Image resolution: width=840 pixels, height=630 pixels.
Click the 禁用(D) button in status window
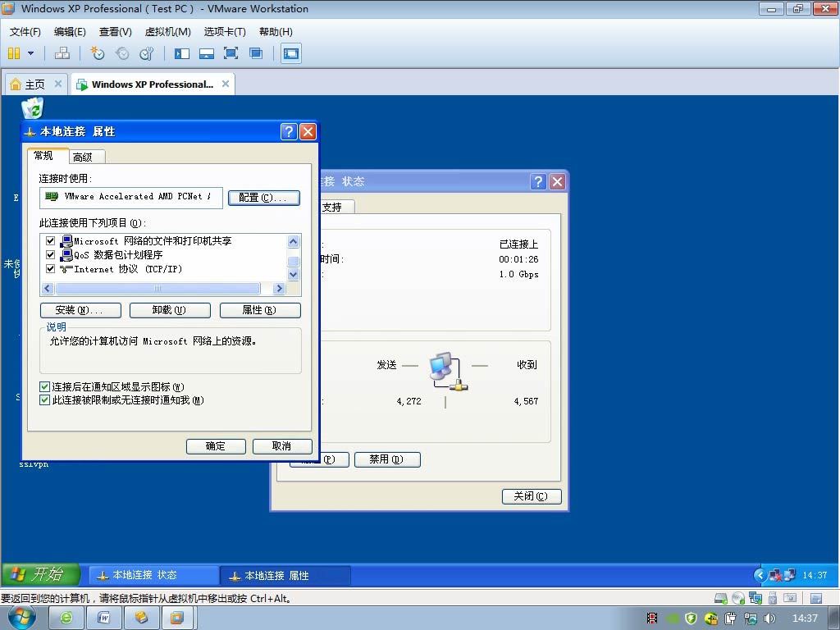pos(387,459)
